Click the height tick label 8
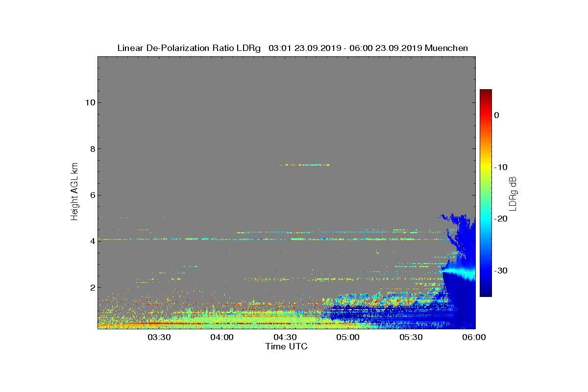 point(92,149)
